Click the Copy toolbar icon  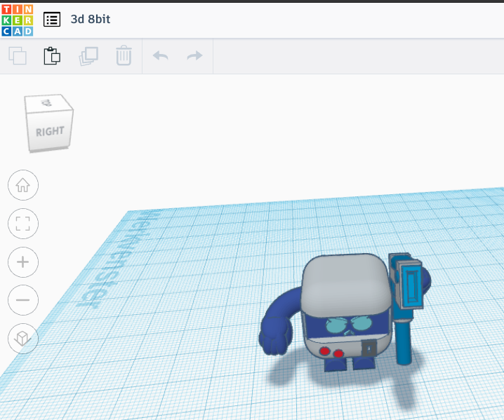18,55
